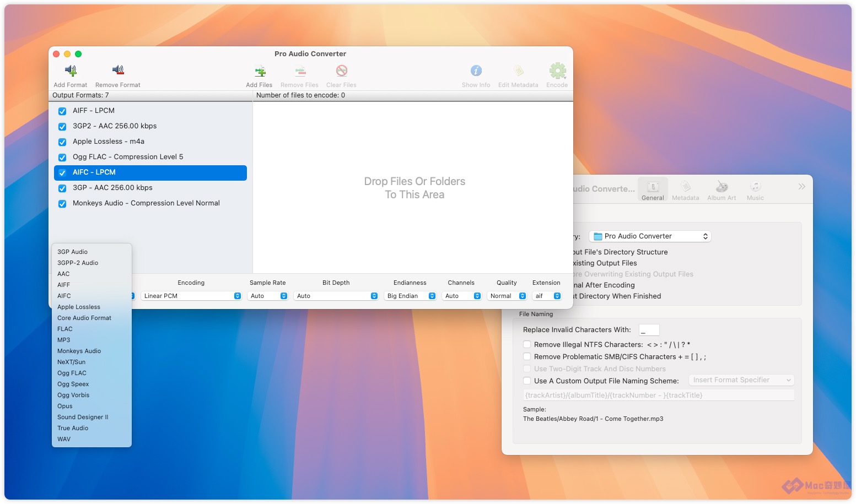Show more preferences toolbar items chevron
856x504 pixels.
coord(801,187)
